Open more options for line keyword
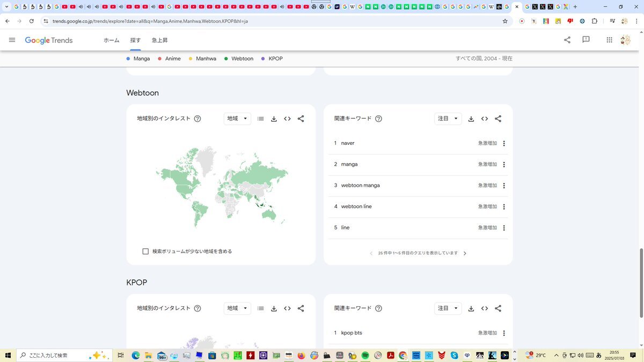This screenshot has width=644, height=362. click(x=504, y=228)
